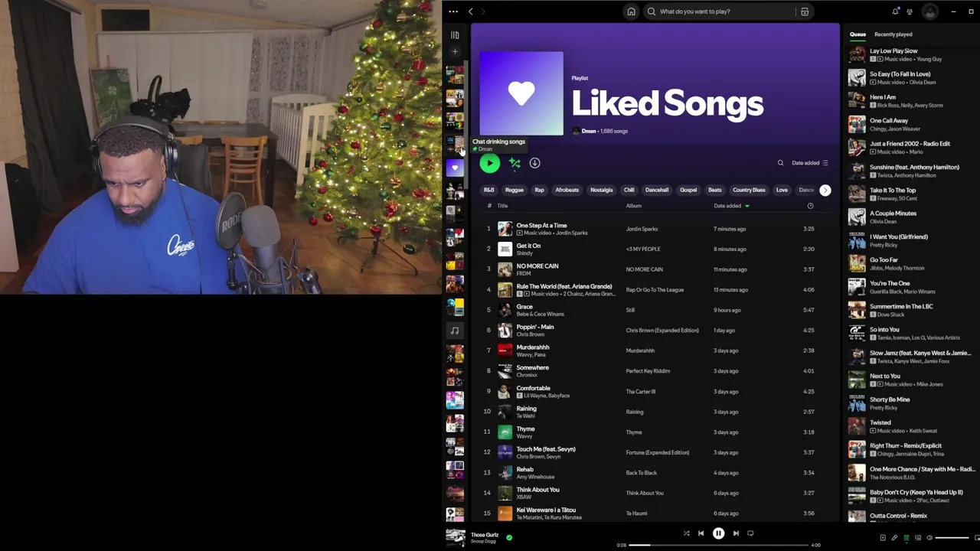Open Now Playing view icon
This screenshot has width=980, height=551.
pyautogui.click(x=882, y=538)
